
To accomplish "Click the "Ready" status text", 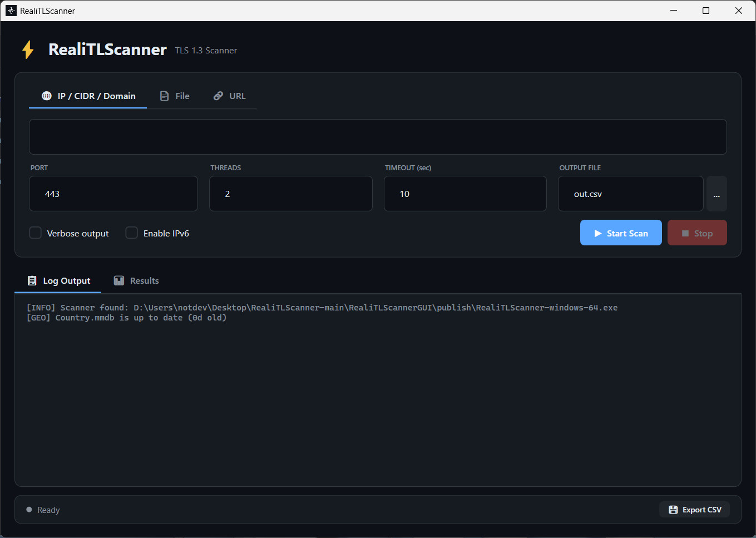I will (x=48, y=510).
